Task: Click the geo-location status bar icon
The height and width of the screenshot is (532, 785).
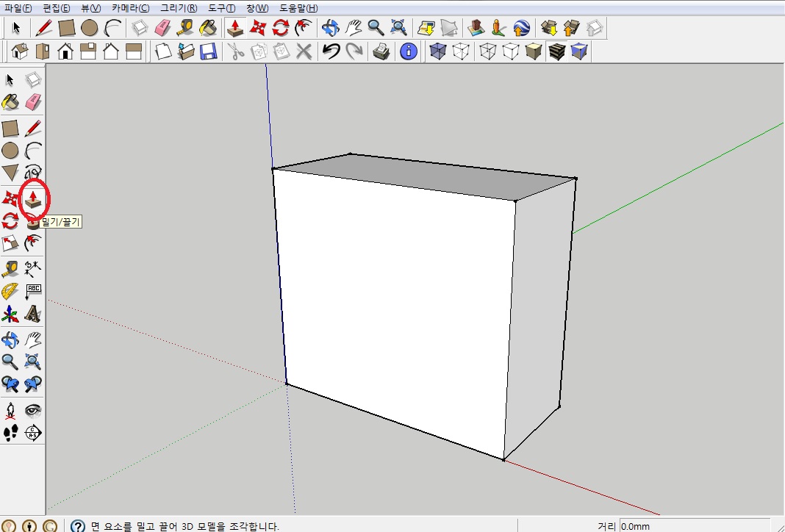Action: tap(9, 526)
